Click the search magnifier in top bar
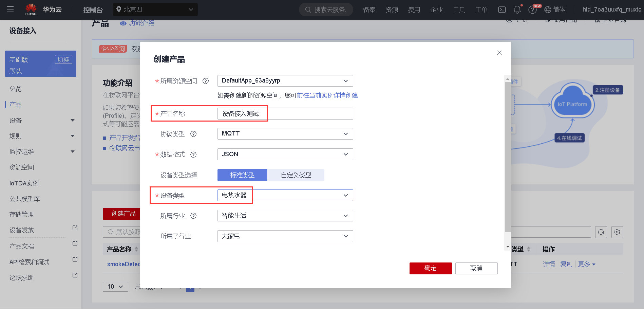 308,10
